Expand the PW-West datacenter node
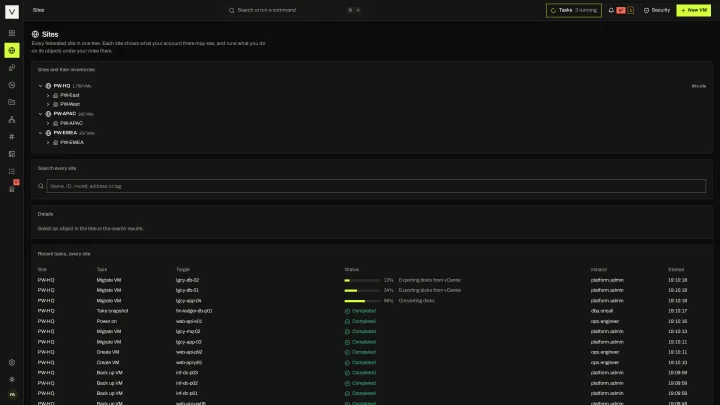This screenshot has height=405, width=720. (48, 105)
